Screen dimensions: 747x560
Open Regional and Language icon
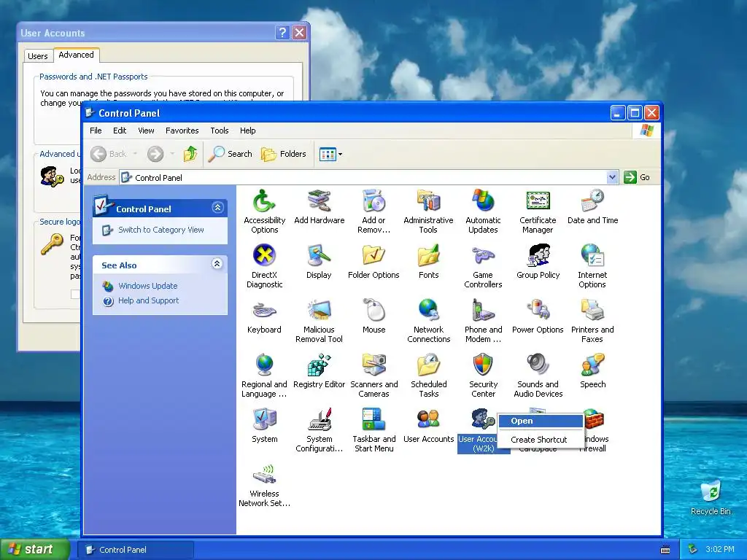click(x=264, y=376)
